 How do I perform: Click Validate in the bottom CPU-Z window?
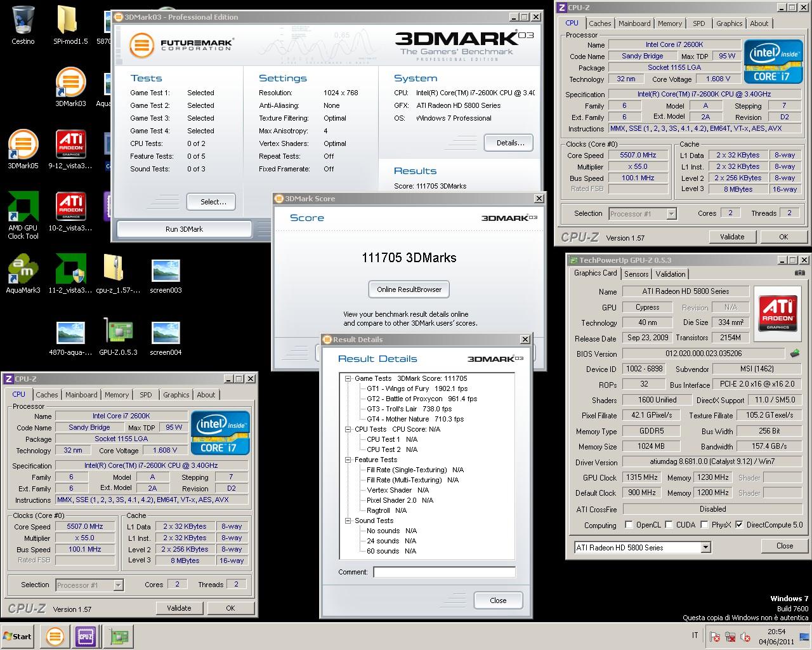point(179,608)
